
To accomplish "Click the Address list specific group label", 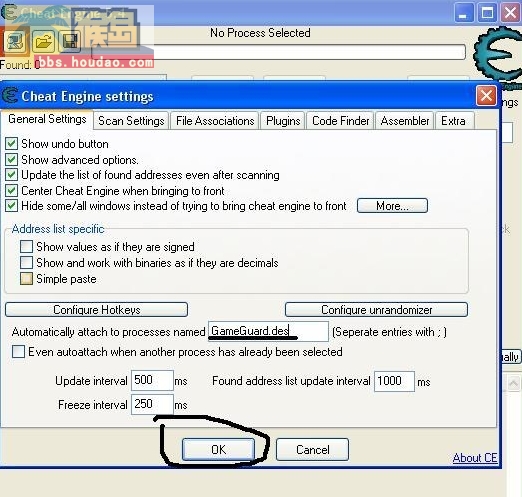I will (58, 229).
